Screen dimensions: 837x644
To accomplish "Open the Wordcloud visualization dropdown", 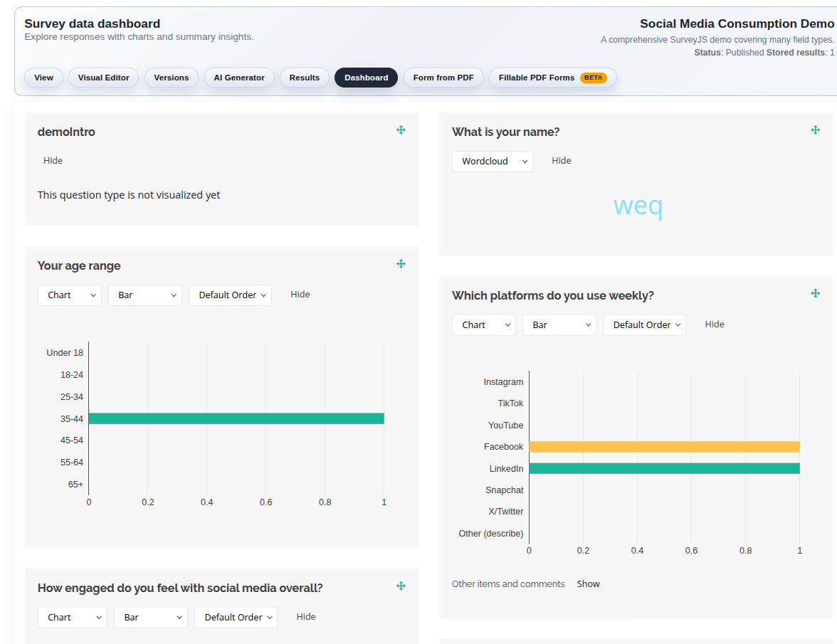I will [492, 162].
